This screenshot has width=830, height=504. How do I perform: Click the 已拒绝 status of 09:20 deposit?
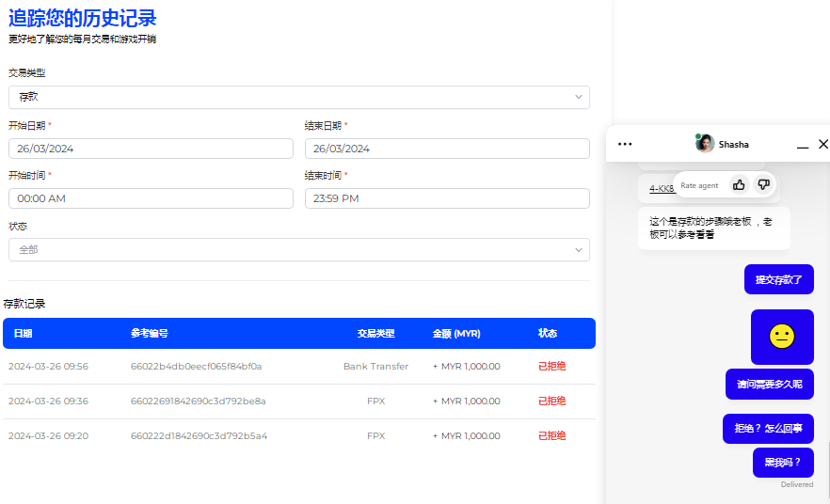click(551, 436)
